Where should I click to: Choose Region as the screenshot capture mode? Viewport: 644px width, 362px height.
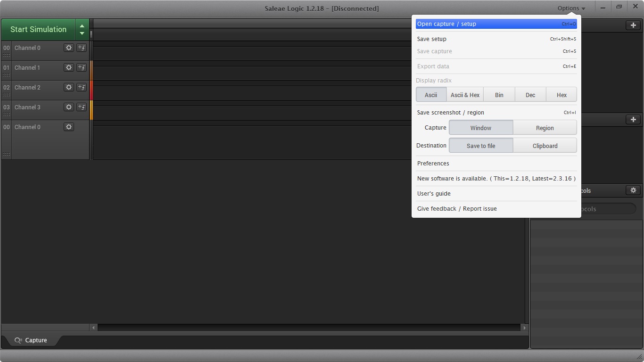545,128
